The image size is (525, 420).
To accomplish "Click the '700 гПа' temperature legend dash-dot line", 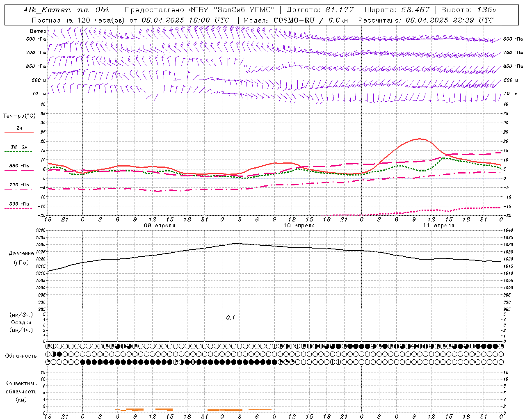I will coord(19,189).
